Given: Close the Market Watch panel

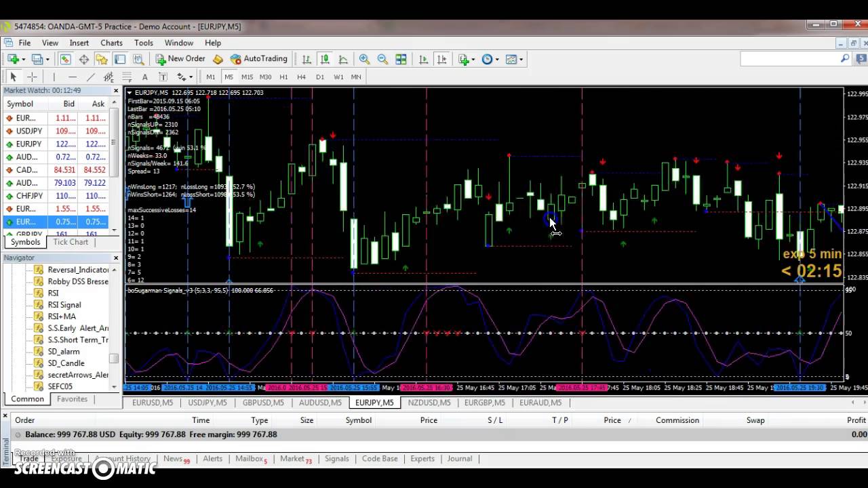Looking at the screenshot, I should pos(115,90).
